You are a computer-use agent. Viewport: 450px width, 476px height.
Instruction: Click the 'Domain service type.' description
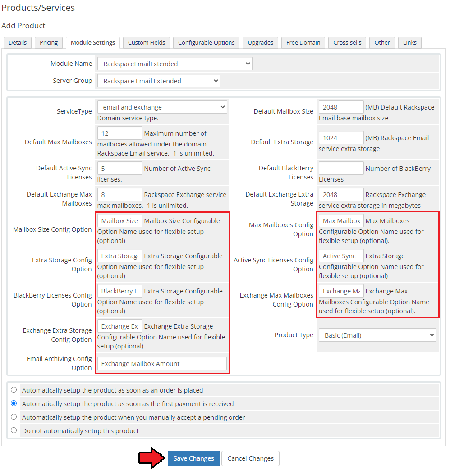128,118
